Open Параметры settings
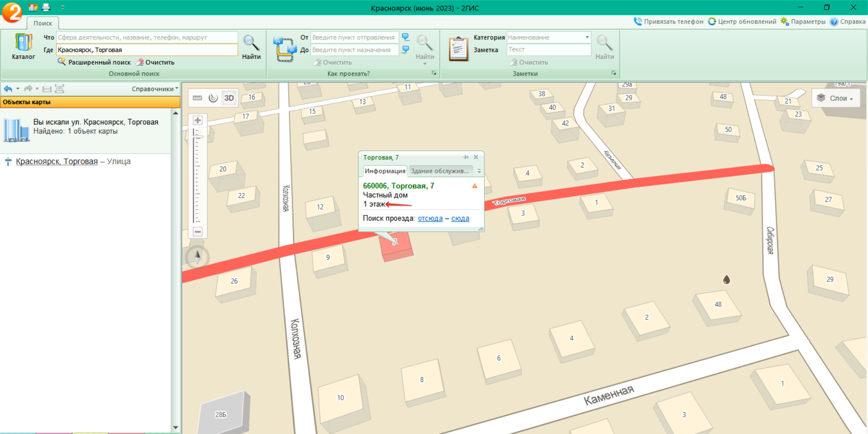The width and height of the screenshot is (868, 434). [803, 21]
